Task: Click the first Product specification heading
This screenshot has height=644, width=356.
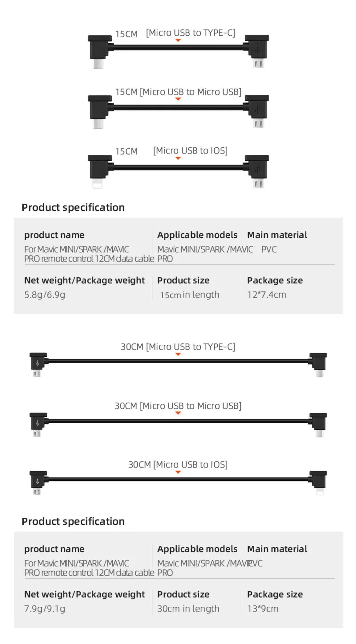Action: (x=73, y=208)
